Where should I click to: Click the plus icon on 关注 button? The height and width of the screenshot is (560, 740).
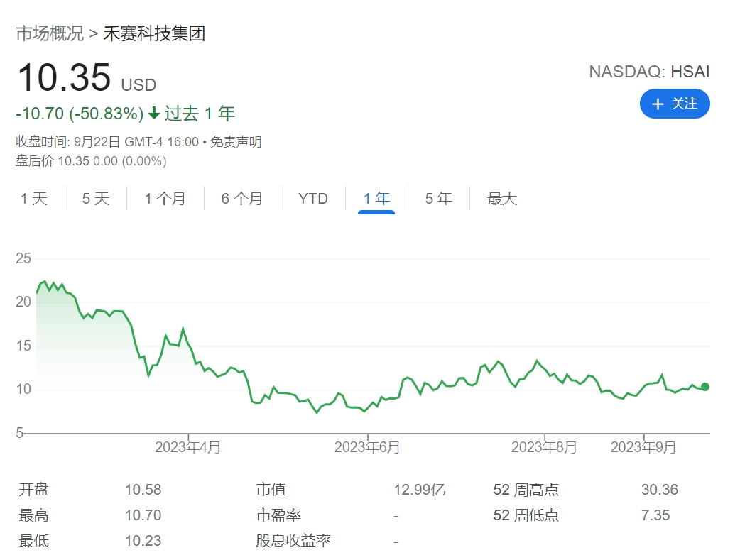[x=658, y=104]
